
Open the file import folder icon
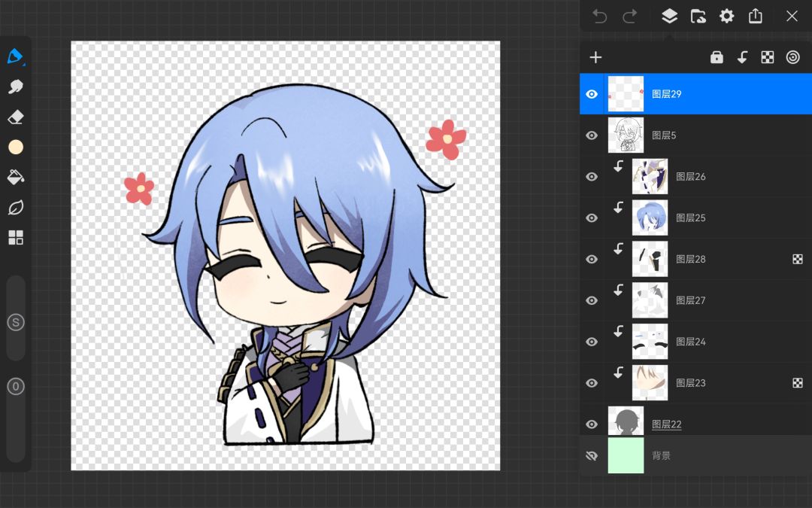(x=698, y=16)
